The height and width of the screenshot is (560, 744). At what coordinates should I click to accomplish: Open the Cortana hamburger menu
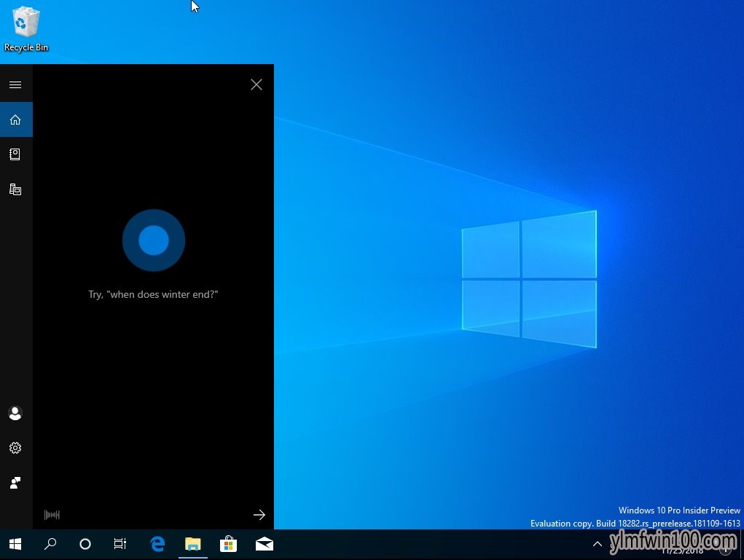15,85
